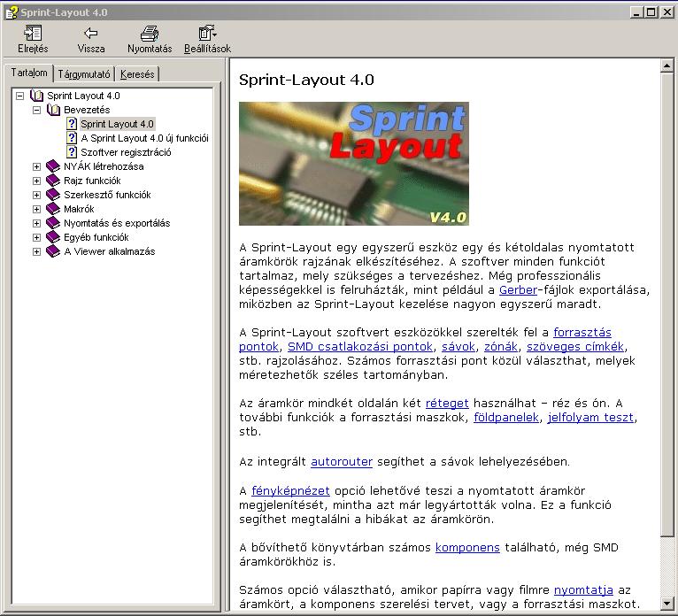Click the purple book icon for Rajz funkciók
This screenshot has height=616, width=678.
(x=53, y=181)
